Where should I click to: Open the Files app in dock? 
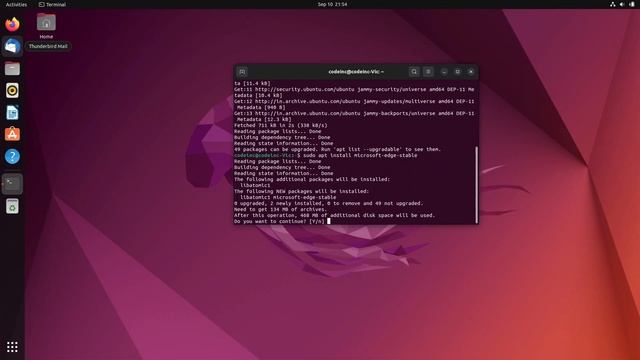[x=12, y=69]
